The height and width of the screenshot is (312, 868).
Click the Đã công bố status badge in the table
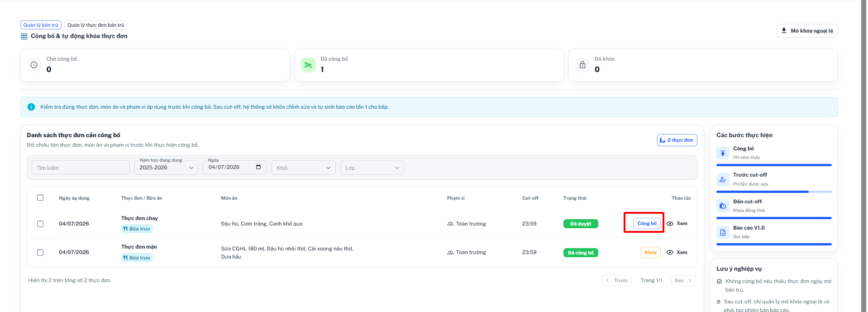point(581,253)
